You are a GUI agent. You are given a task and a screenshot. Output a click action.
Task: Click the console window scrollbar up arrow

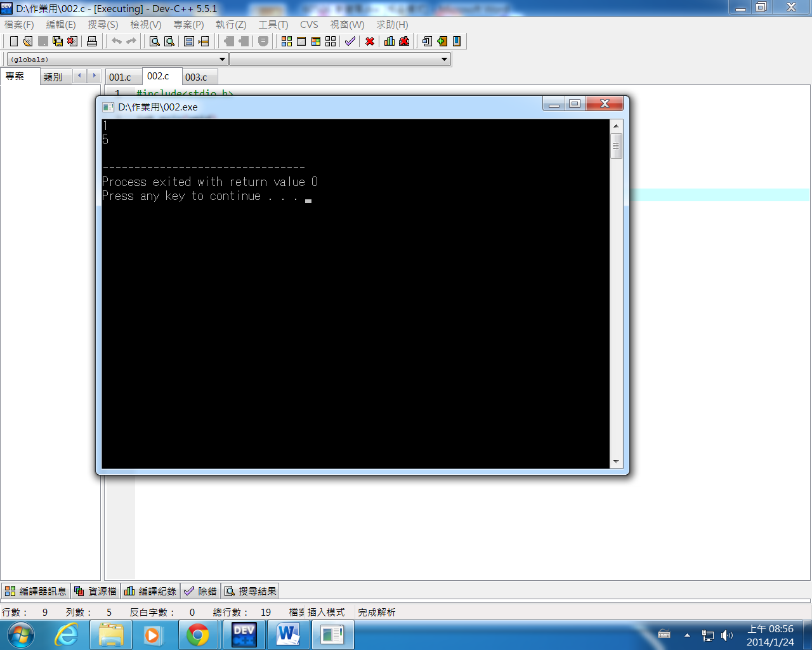616,126
